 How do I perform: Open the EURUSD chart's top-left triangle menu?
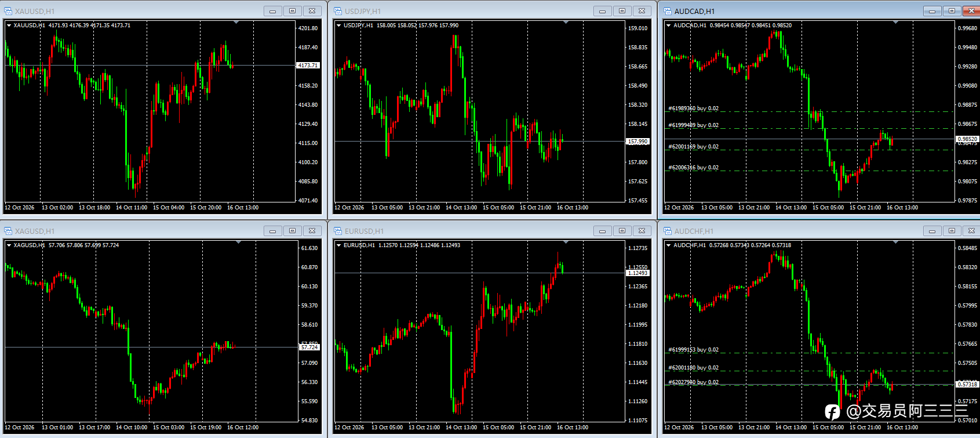click(x=338, y=245)
